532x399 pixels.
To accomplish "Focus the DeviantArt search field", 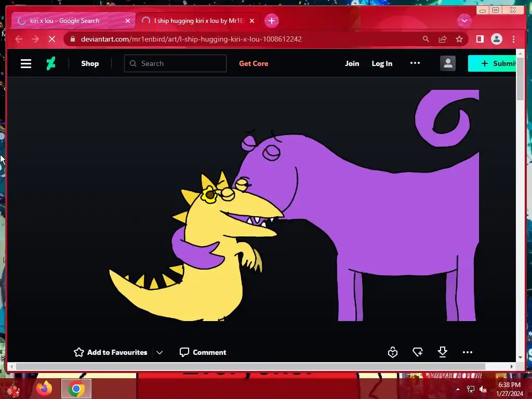I will click(175, 63).
